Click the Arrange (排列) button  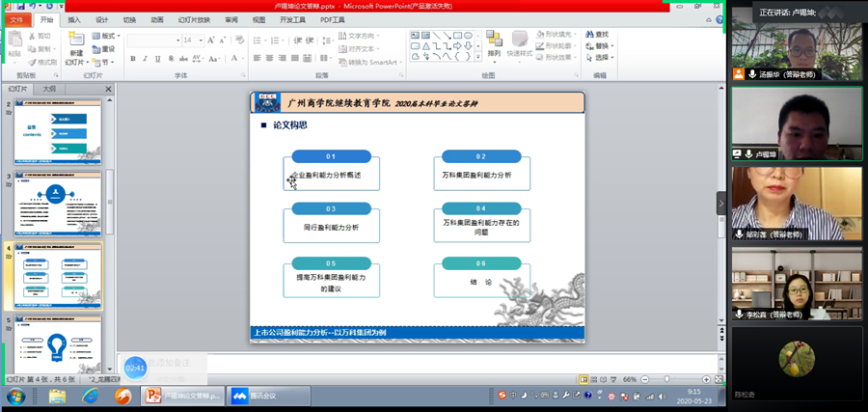(494, 44)
